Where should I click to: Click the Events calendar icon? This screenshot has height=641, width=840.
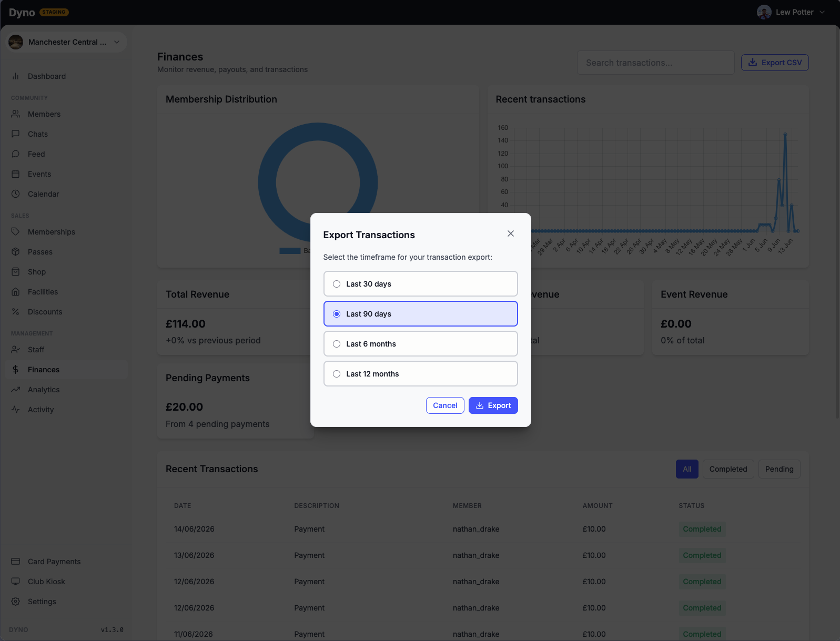point(16,174)
